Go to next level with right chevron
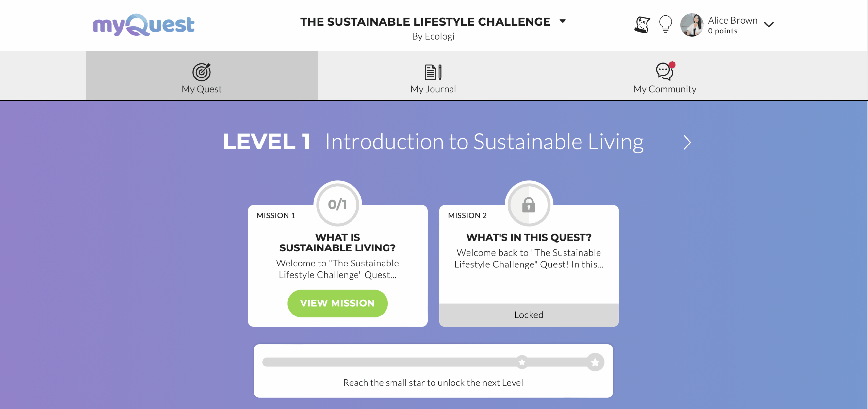The image size is (868, 409). 687,142
